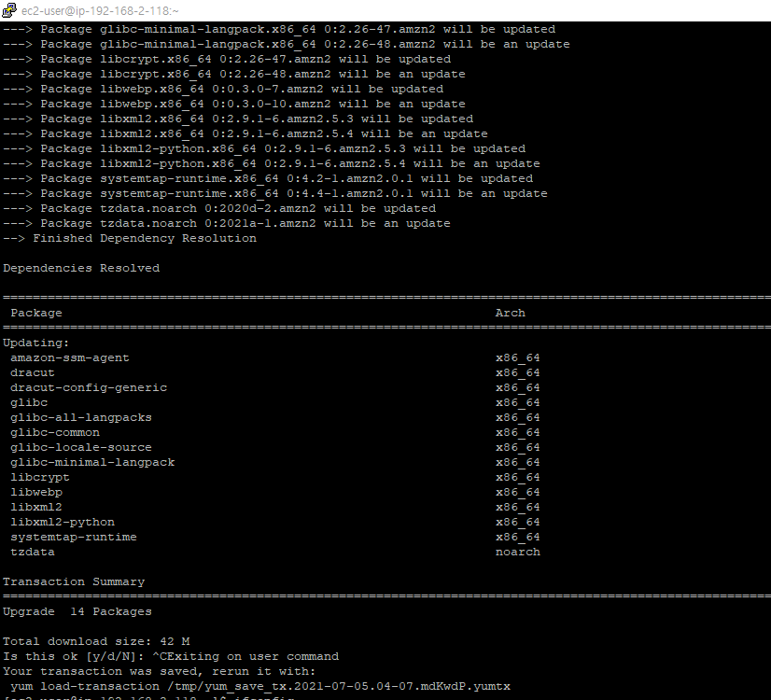The width and height of the screenshot is (771, 700).
Task: Click the Dependencies Resolved line
Action: (81, 268)
